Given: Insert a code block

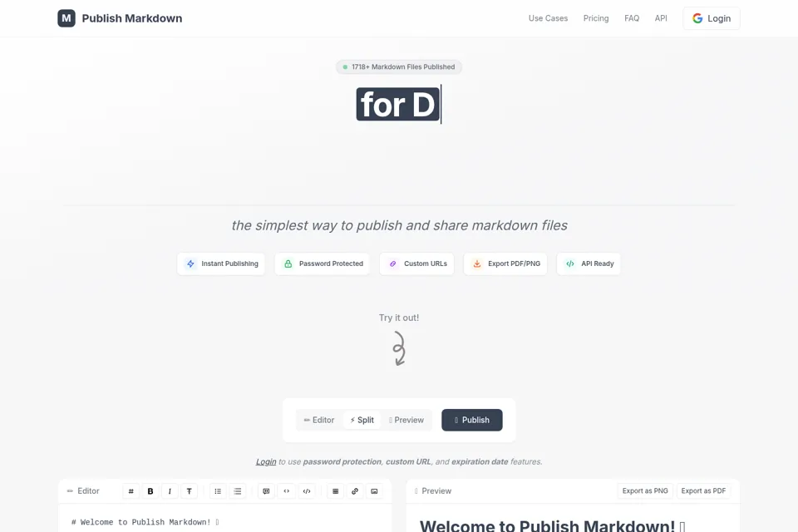Looking at the screenshot, I should tap(307, 491).
